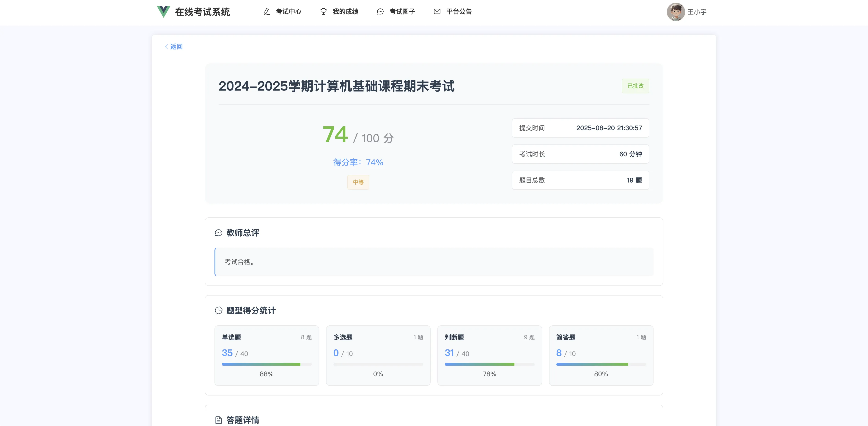The image size is (868, 426).
Task: Click the green V logo icon
Action: 163,11
